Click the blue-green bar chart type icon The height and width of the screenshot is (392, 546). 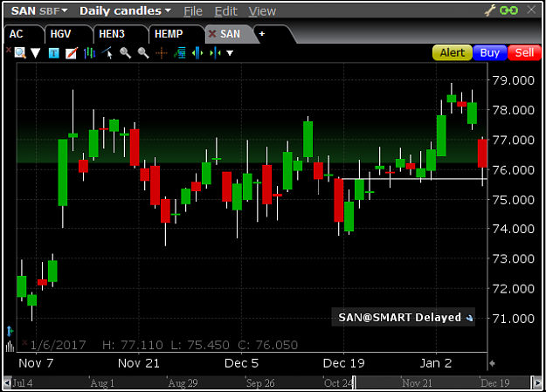pos(89,53)
